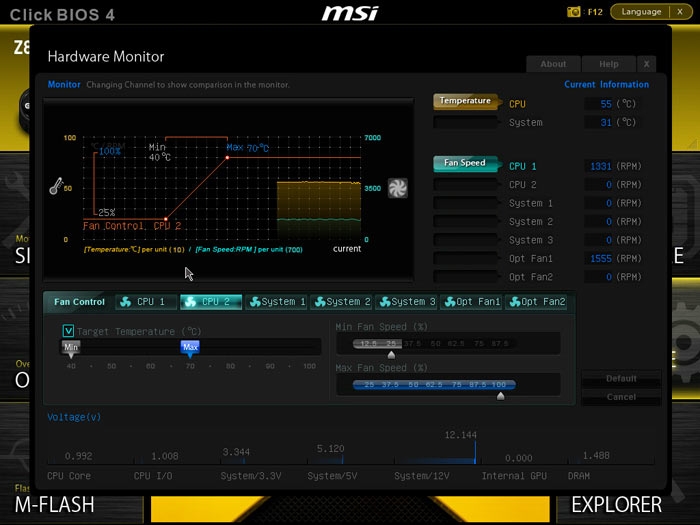Select the CPU 2 fan control tab
This screenshot has height=525, width=700.
tap(211, 302)
